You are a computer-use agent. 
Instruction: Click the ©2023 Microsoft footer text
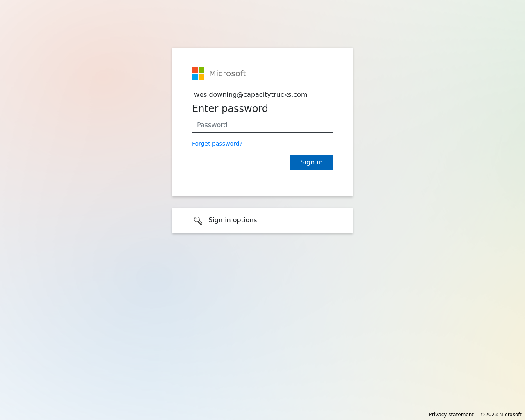click(501, 415)
